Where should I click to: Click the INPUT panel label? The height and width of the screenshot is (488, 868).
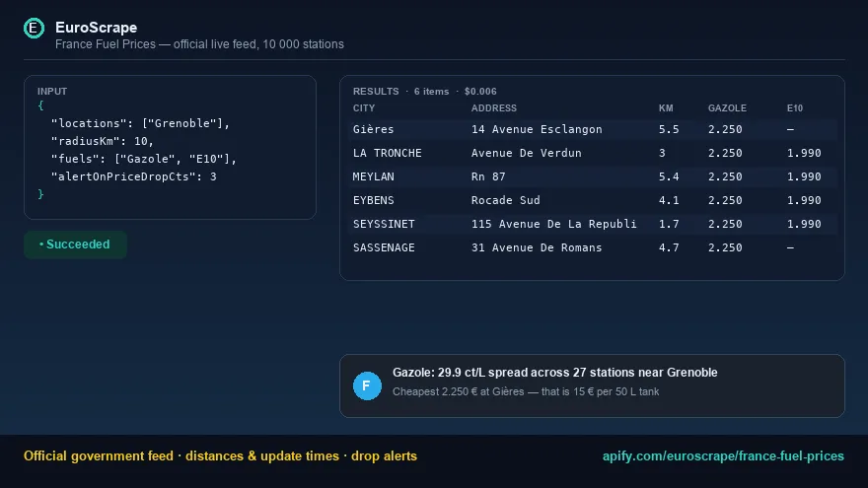(x=52, y=92)
